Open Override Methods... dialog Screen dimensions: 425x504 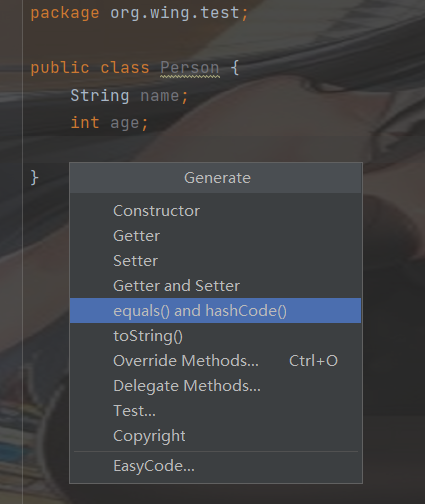[215, 361]
